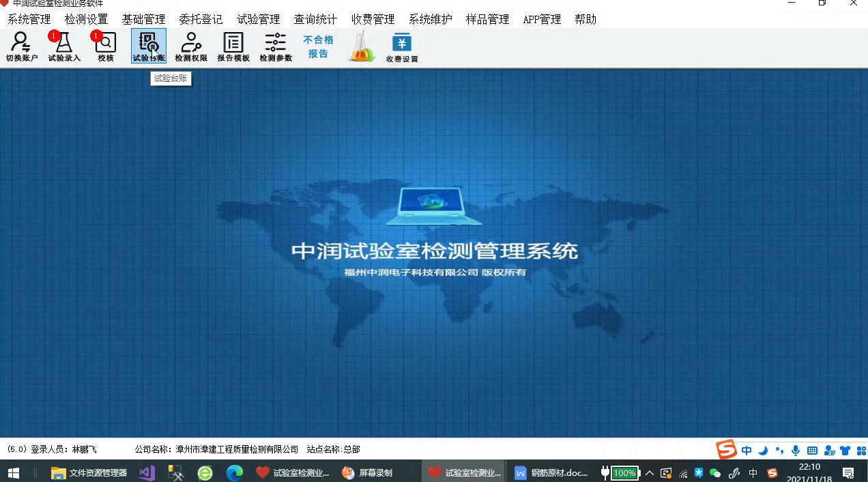The width and height of the screenshot is (868, 482).
Task: Click the Wi-Fi network tray icon
Action: [683, 472]
